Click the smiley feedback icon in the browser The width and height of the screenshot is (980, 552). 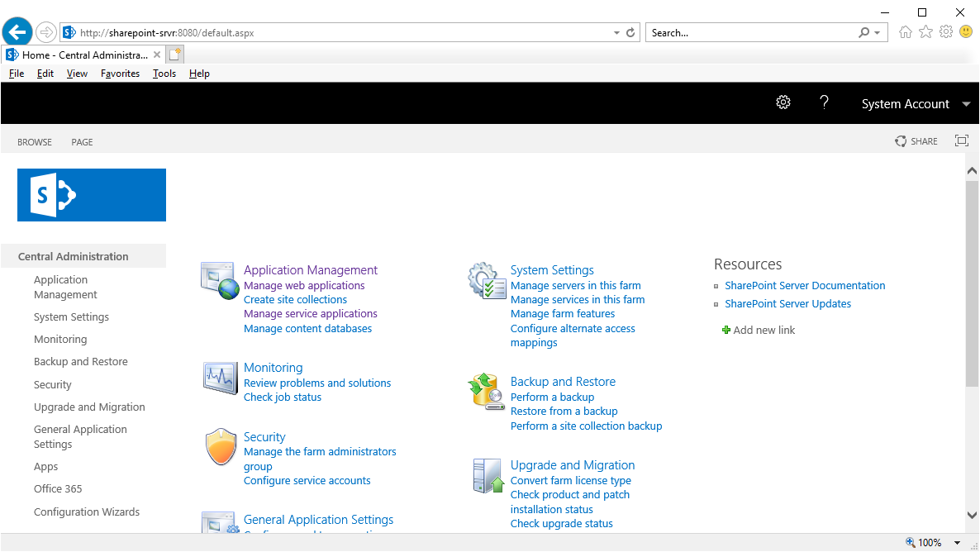pyautogui.click(x=965, y=31)
